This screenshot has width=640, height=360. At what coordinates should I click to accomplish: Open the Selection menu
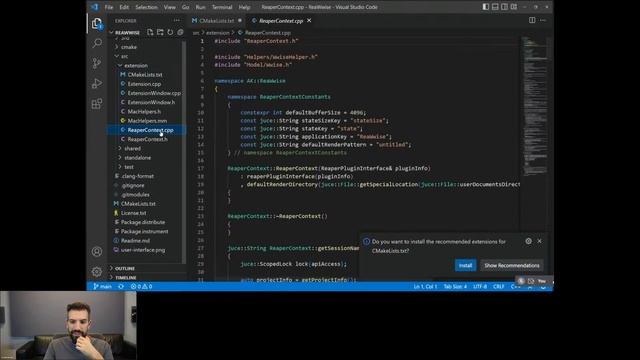146,7
